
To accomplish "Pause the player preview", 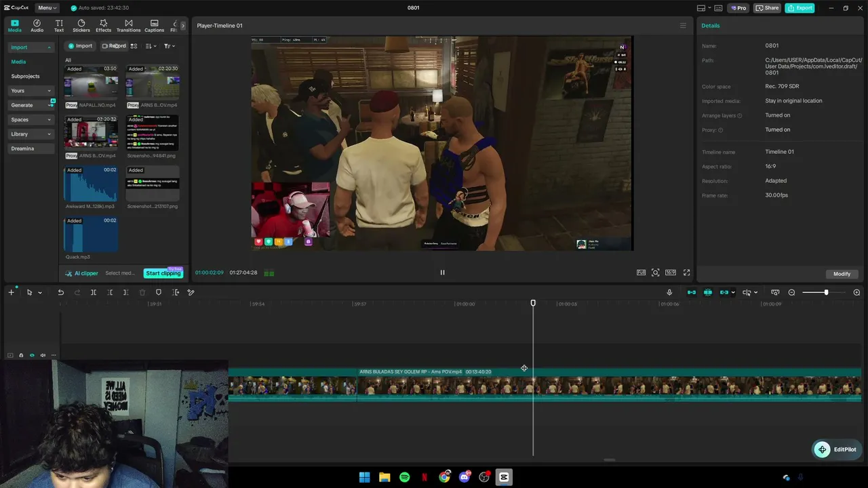I will click(x=442, y=272).
